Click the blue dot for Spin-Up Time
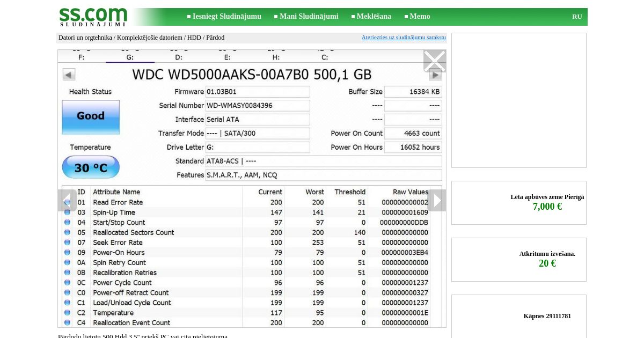The height and width of the screenshot is (338, 644). pyautogui.click(x=67, y=212)
